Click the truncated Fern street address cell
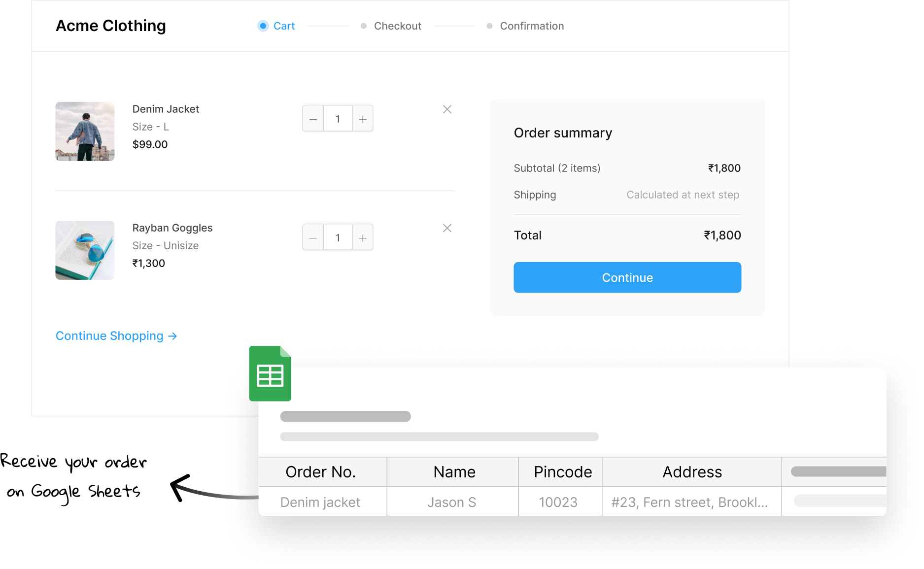 pyautogui.click(x=690, y=502)
